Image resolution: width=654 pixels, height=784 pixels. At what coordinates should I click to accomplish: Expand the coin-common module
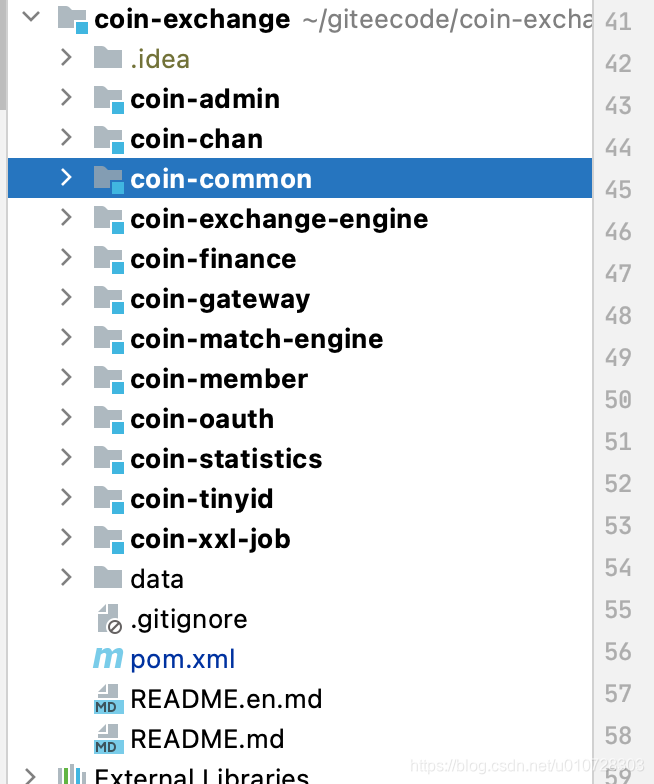coord(66,177)
